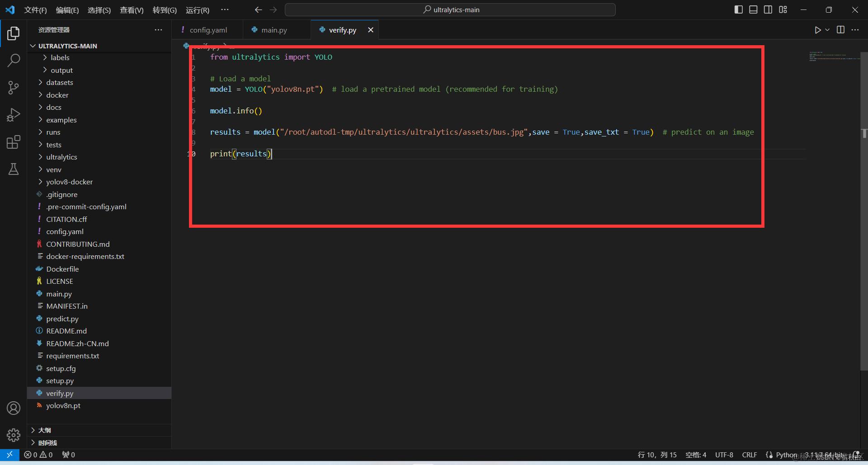This screenshot has height=465, width=868.
Task: Change file encoding UTF-8
Action: (724, 455)
